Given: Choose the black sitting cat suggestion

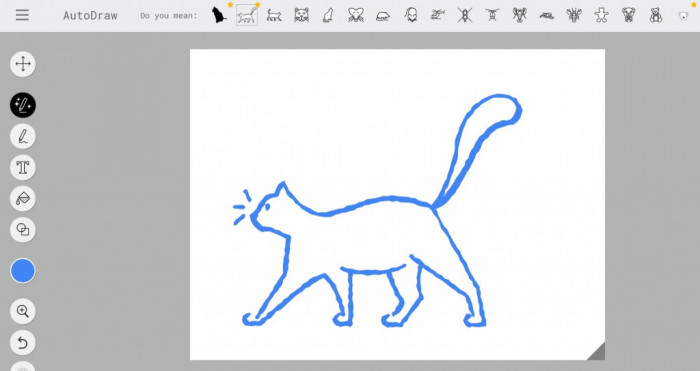Looking at the screenshot, I should (x=219, y=15).
